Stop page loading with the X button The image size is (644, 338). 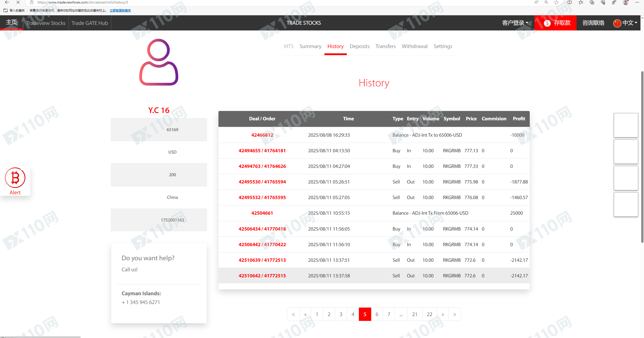point(18,3)
